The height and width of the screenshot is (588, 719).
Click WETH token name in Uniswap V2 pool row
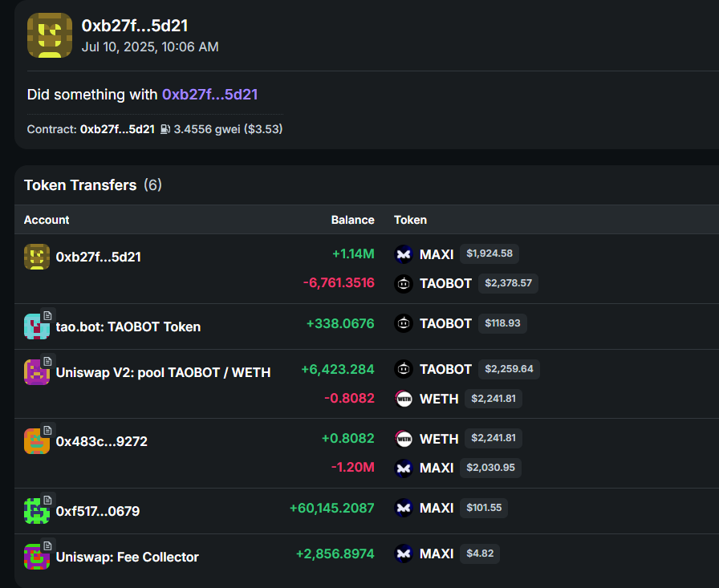tap(439, 399)
